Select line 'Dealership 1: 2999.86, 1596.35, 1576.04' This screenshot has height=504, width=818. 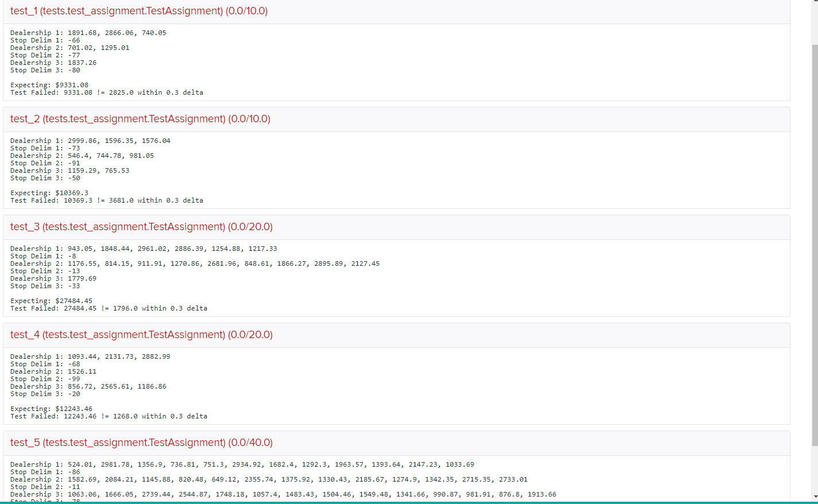(x=90, y=141)
